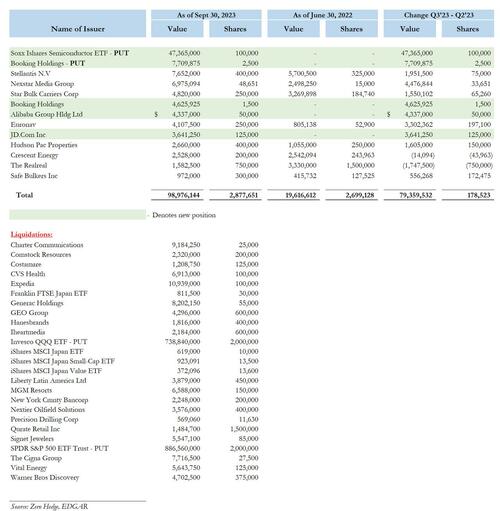Click the green new position legend swatch

(x=77, y=215)
